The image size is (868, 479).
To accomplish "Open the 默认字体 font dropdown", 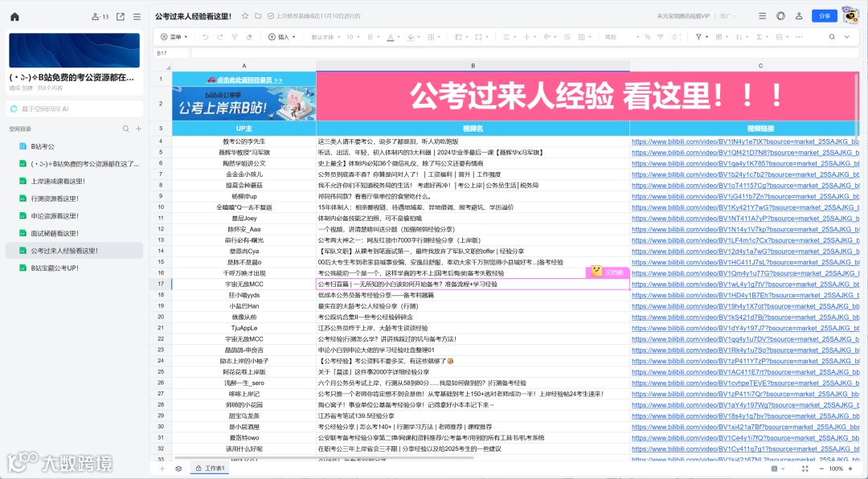I will point(325,37).
